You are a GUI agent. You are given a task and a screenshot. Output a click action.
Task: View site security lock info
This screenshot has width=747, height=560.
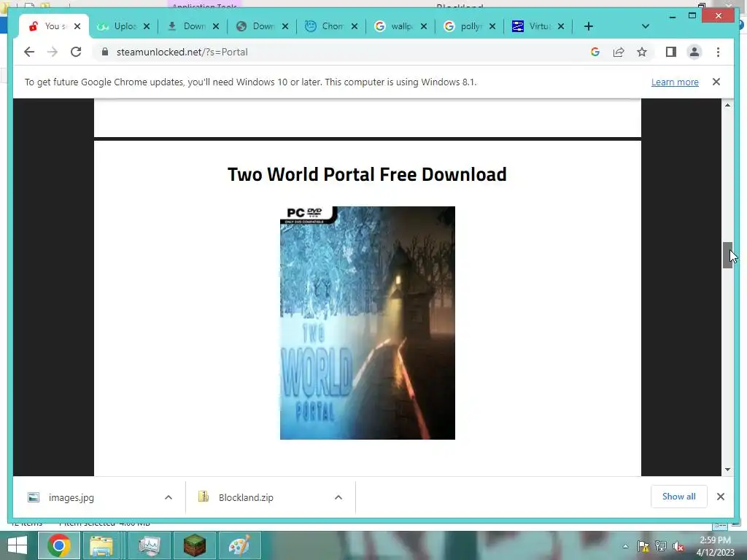(105, 52)
